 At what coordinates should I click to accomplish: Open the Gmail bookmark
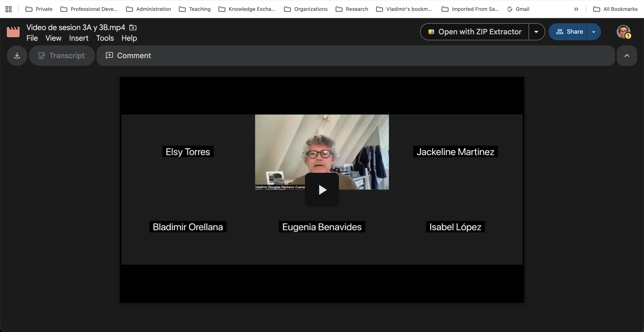pyautogui.click(x=518, y=9)
